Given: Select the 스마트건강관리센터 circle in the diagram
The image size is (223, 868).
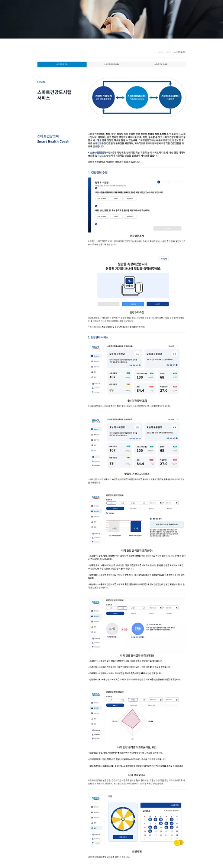Looking at the screenshot, I should pos(137,97).
